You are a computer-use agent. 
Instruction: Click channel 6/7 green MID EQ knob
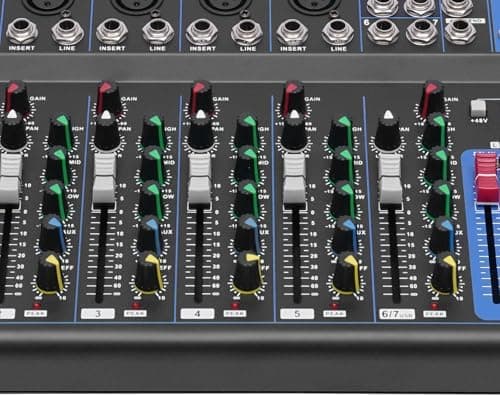[x=437, y=166]
